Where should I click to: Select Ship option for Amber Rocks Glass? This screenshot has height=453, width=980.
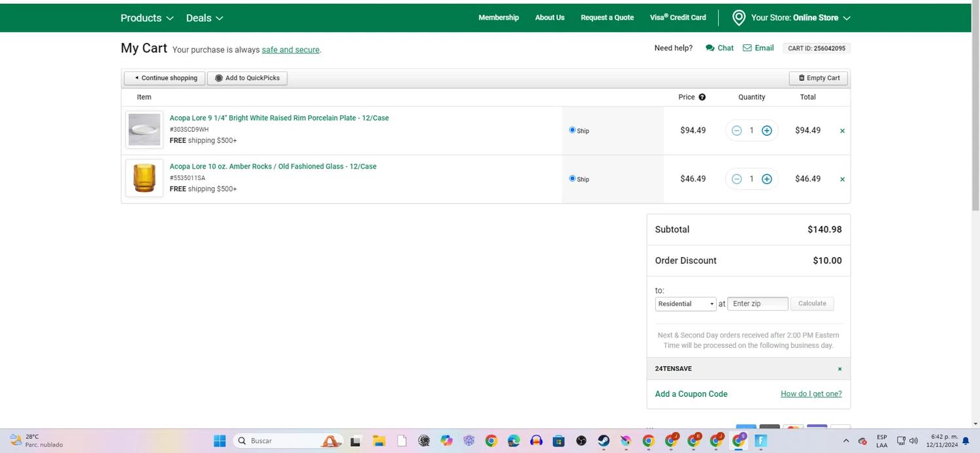572,178
